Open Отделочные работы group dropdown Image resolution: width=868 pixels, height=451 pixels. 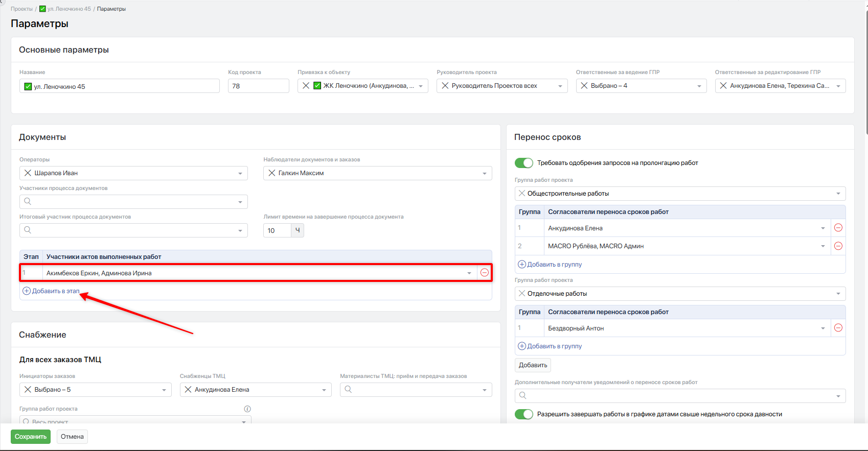coord(838,294)
